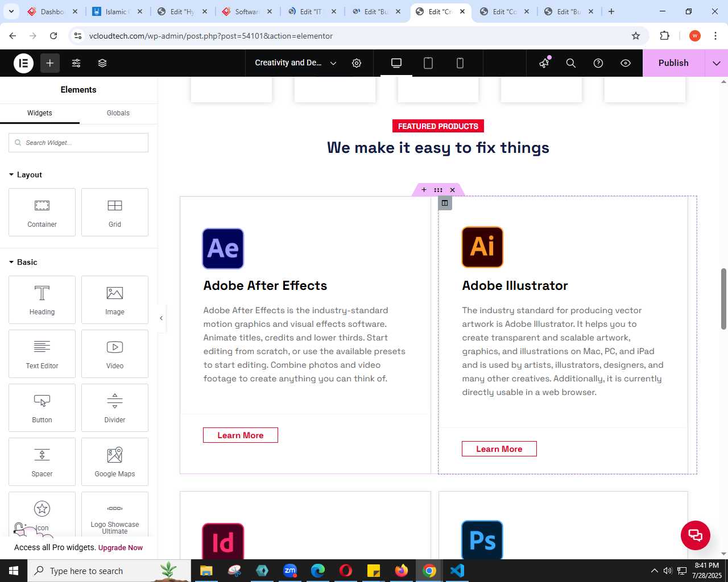This screenshot has width=728, height=582.
Task: Select the Grid widget
Action: click(115, 212)
